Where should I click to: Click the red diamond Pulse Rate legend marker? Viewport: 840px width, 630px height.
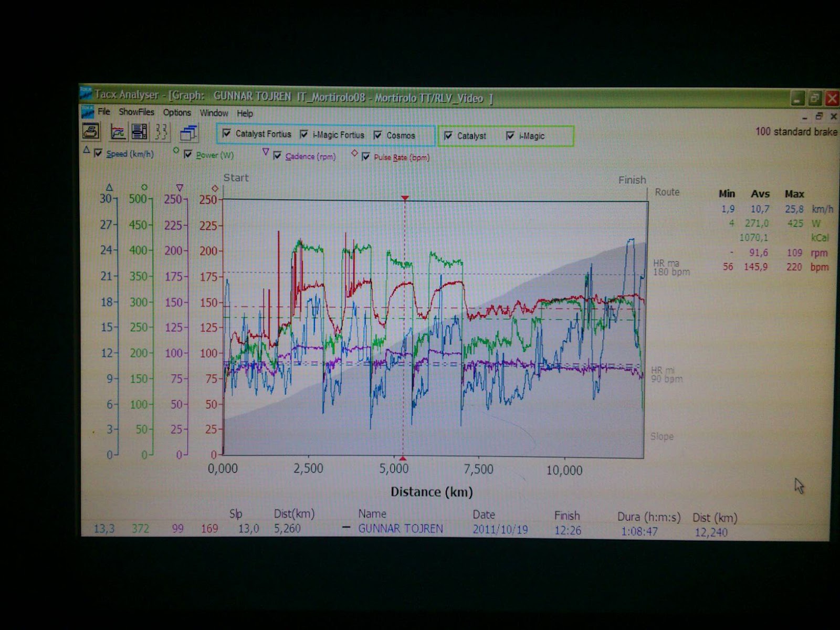(x=354, y=153)
